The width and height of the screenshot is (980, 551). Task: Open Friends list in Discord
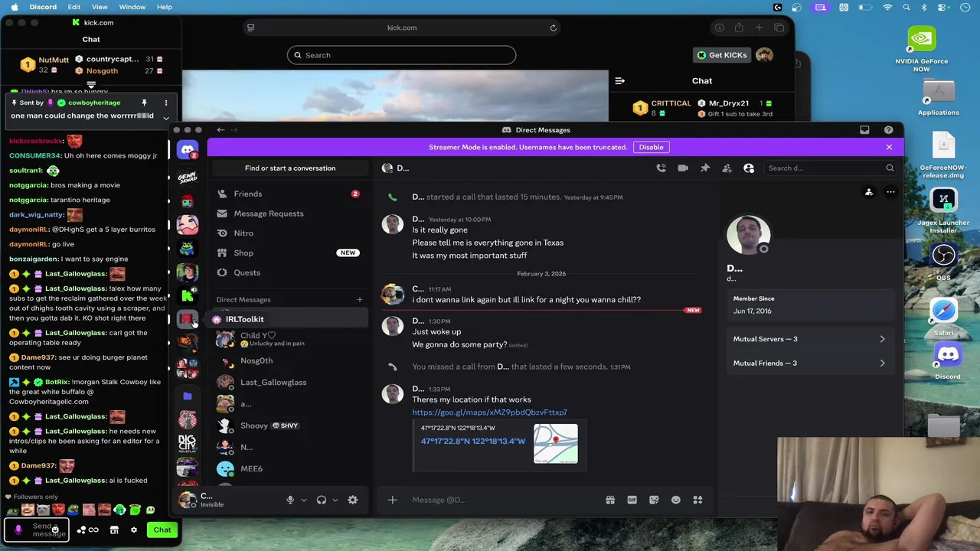pos(288,194)
